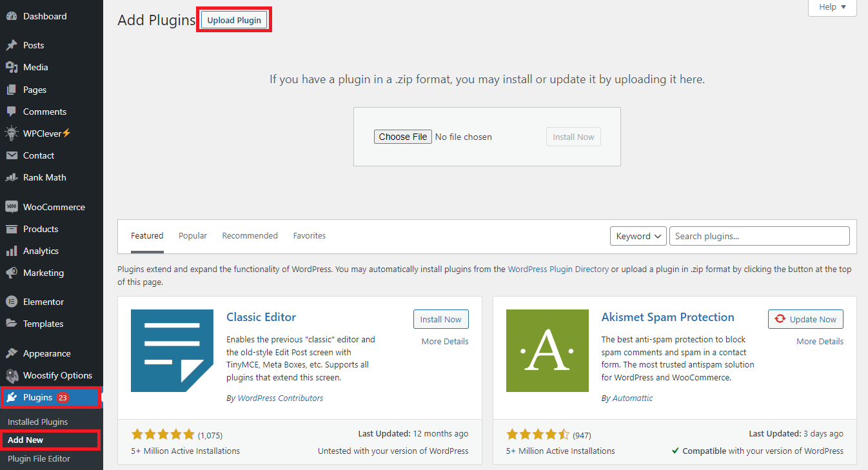The height and width of the screenshot is (470, 868).
Task: Install the Classic Editor plugin
Action: coord(441,319)
